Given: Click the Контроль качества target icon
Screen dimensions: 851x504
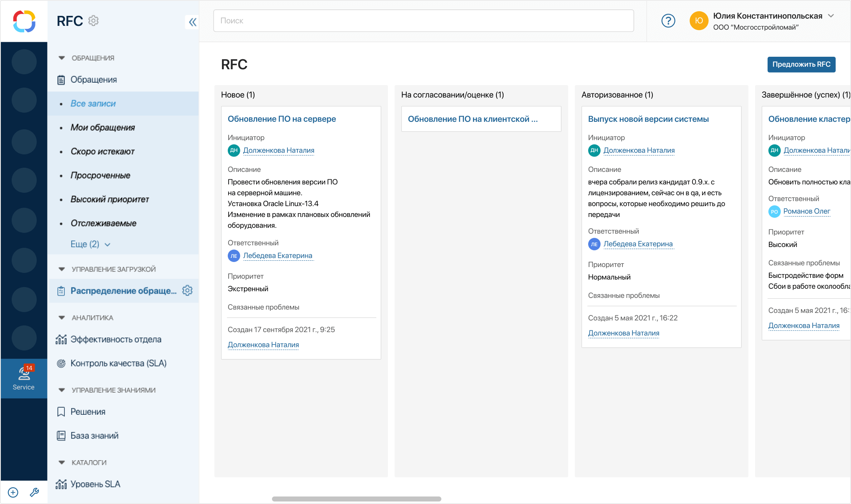Looking at the screenshot, I should click(x=61, y=363).
